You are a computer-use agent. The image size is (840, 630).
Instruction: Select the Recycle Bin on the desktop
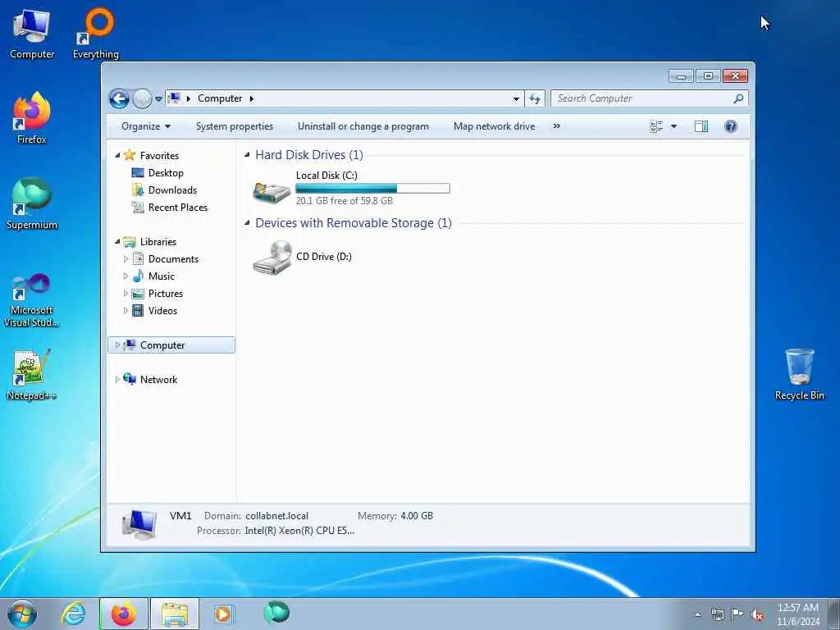coord(799,374)
